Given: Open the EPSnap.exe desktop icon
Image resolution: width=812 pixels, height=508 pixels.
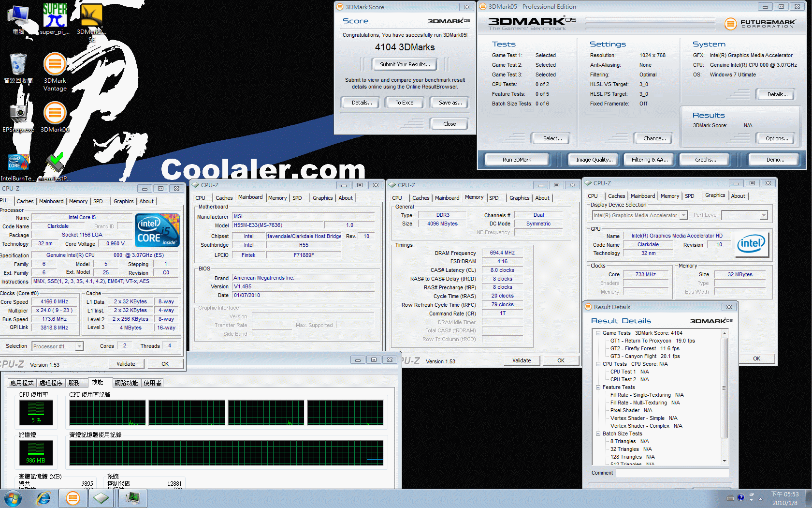Looking at the screenshot, I should click(18, 117).
